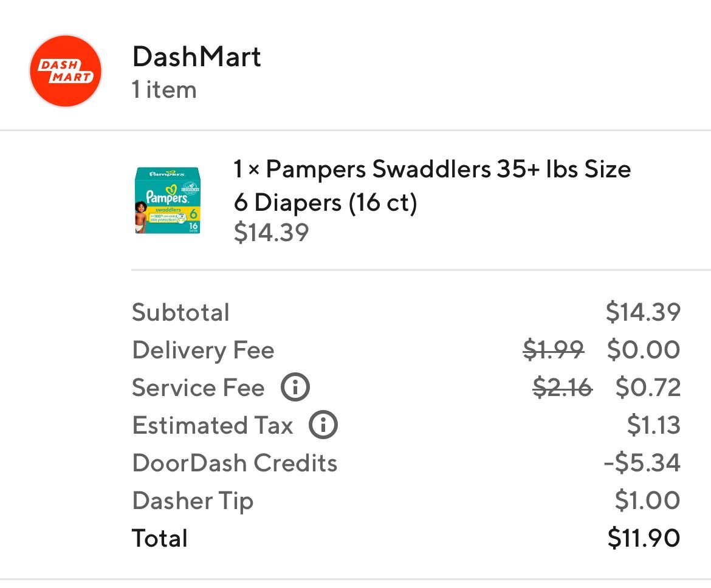Open the DashMart store name link

tap(196, 57)
